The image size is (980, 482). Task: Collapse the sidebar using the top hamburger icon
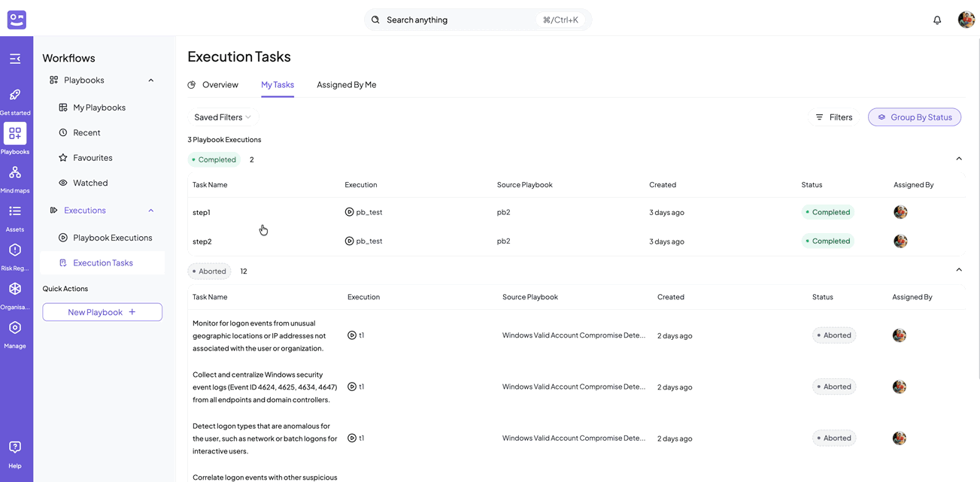(15, 58)
